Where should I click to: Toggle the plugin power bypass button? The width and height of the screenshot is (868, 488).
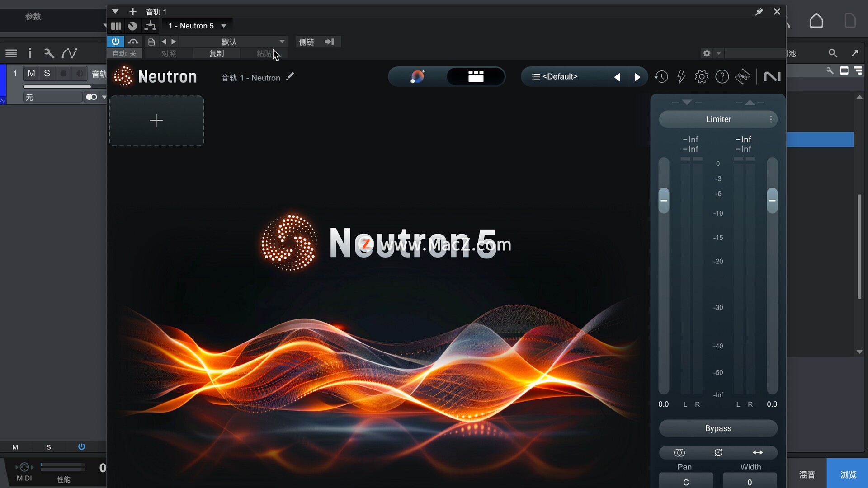(x=116, y=42)
